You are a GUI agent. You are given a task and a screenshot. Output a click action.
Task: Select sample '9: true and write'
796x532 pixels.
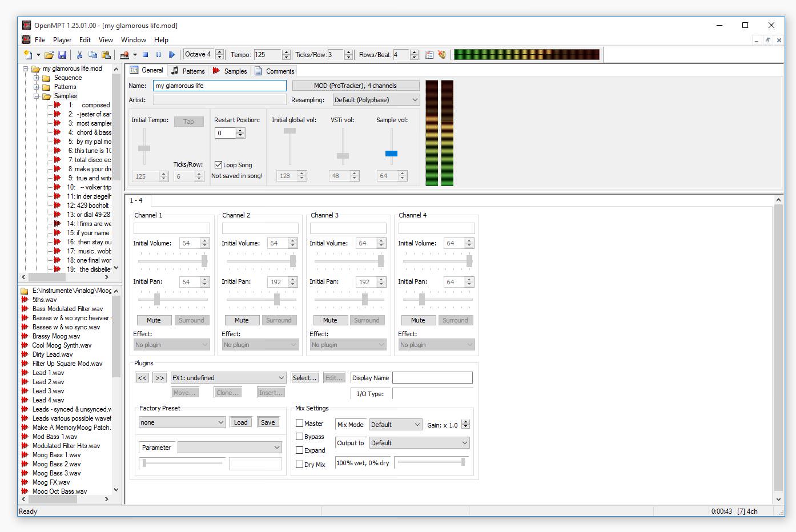89,178
